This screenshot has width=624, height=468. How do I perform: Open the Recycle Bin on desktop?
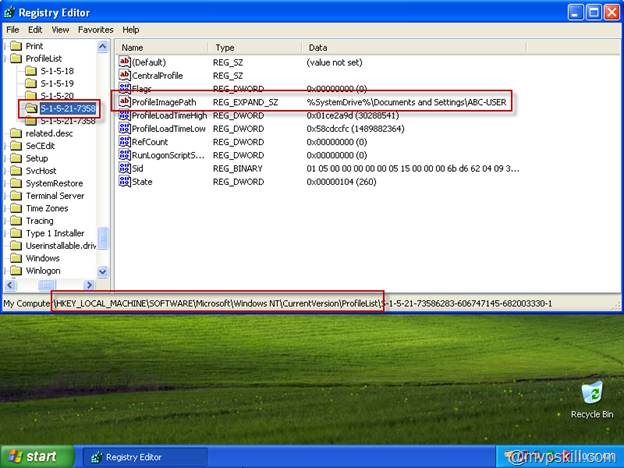pyautogui.click(x=592, y=399)
